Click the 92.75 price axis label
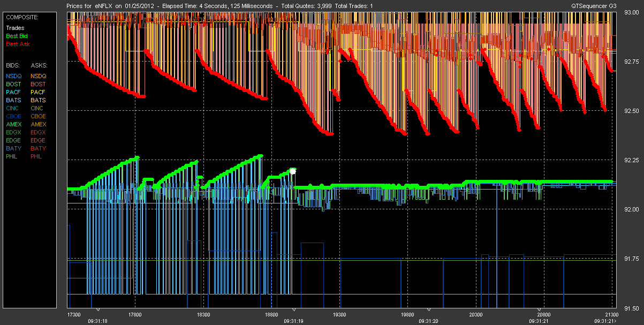644x325 pixels. (x=631, y=62)
